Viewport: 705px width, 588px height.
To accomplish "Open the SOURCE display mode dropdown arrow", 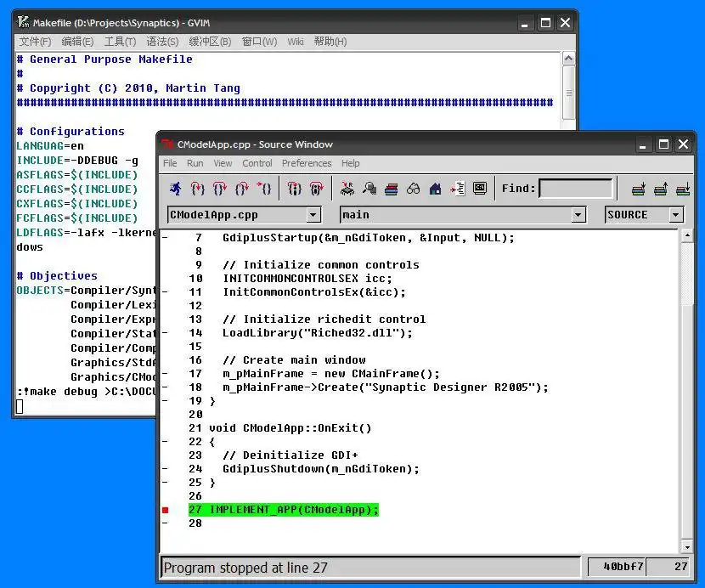I will tap(676, 215).
